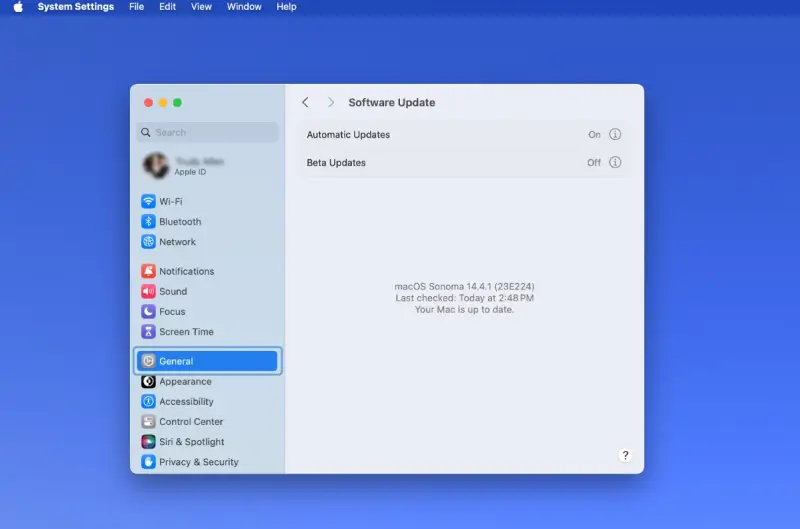Click the Automatic Updates label
Screen dimensions: 800x529
point(348,135)
